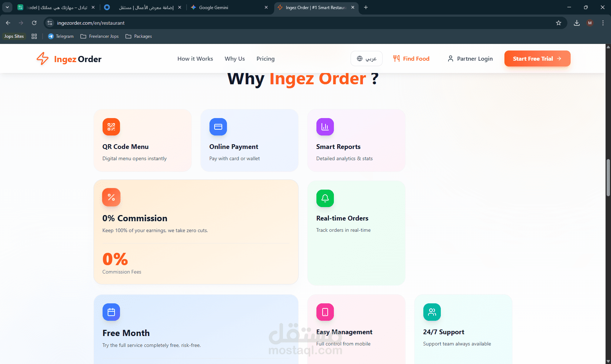The width and height of the screenshot is (611, 364).
Task: Go back to the previous page
Action: coord(8,23)
